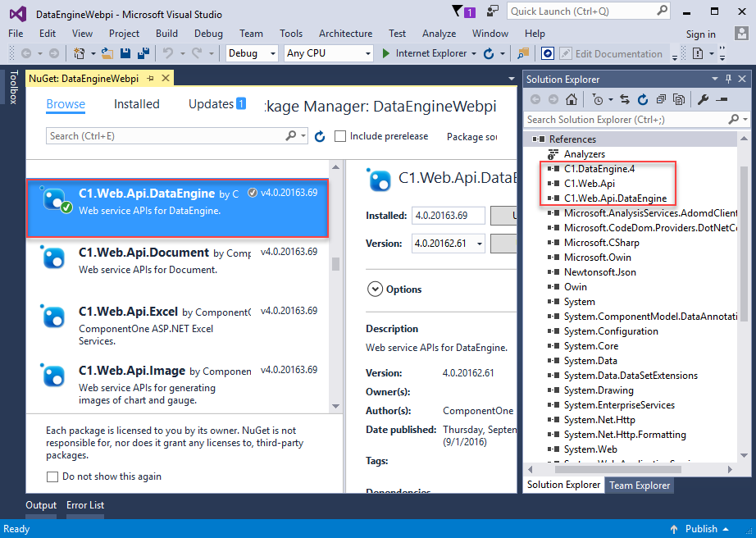Click the Save All toolbar icon

(143, 53)
